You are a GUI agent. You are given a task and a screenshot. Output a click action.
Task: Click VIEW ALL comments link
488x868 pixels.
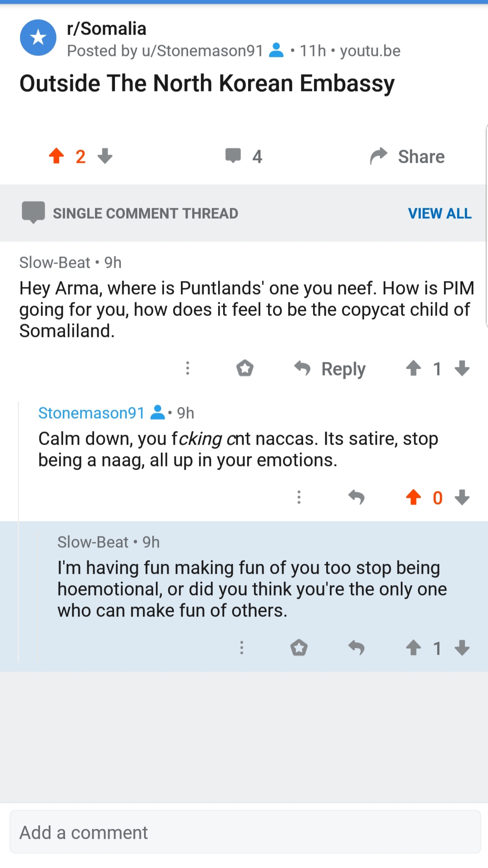point(439,213)
